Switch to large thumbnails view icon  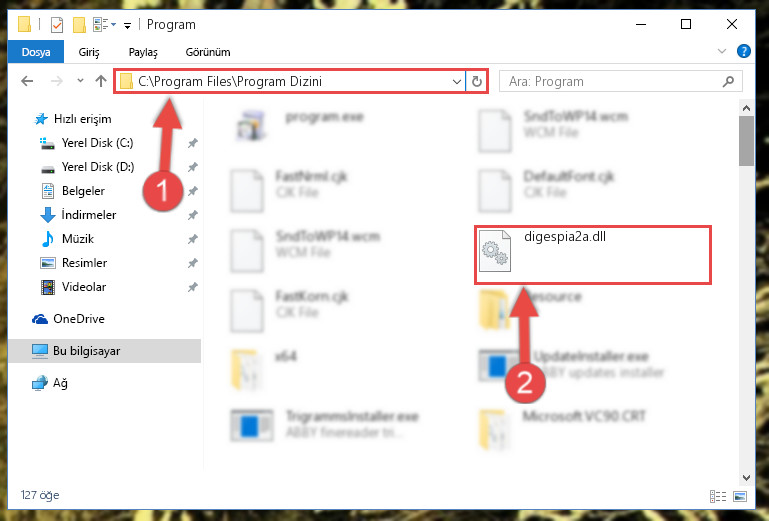point(740,496)
